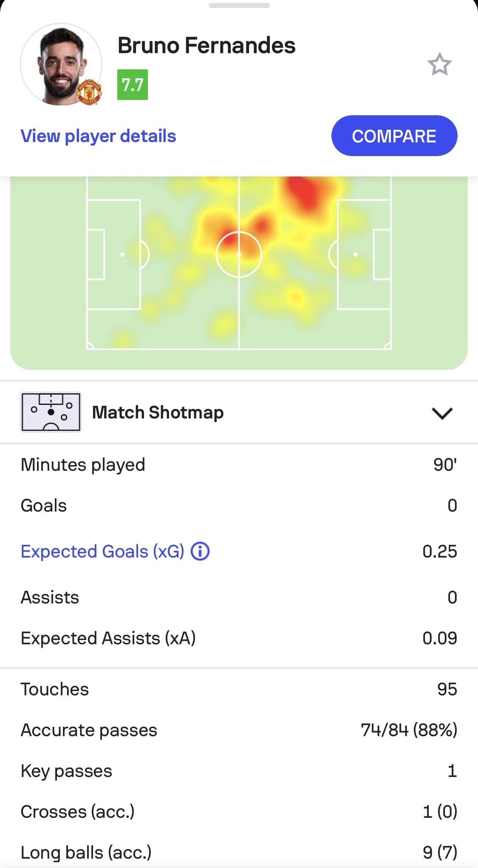Screen dimensions: 478x868
Task: Tap the Accurate passes row
Action: [239, 730]
